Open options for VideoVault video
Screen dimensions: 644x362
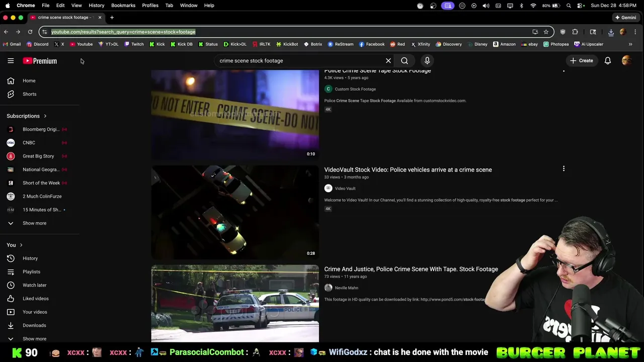coord(563,169)
